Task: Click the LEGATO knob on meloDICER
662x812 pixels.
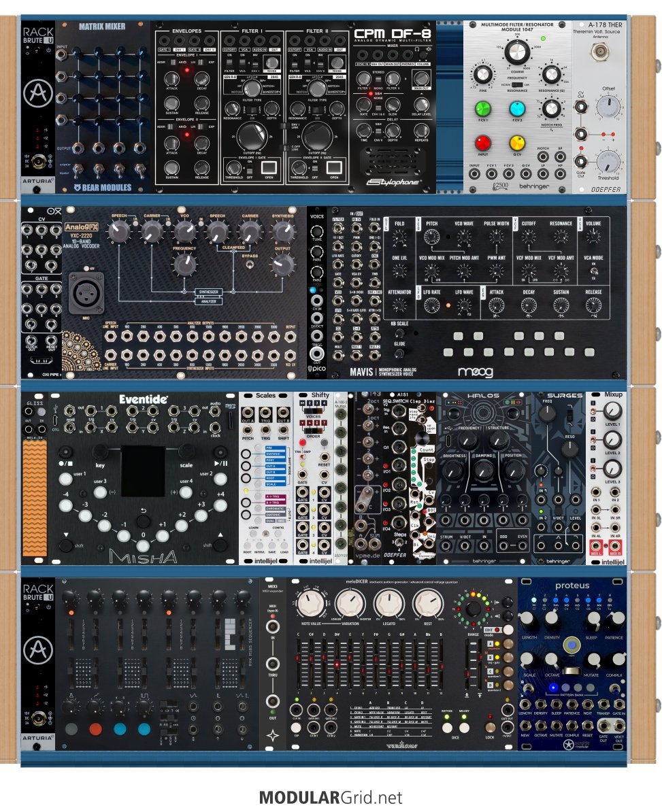Action: pyautogui.click(x=390, y=603)
